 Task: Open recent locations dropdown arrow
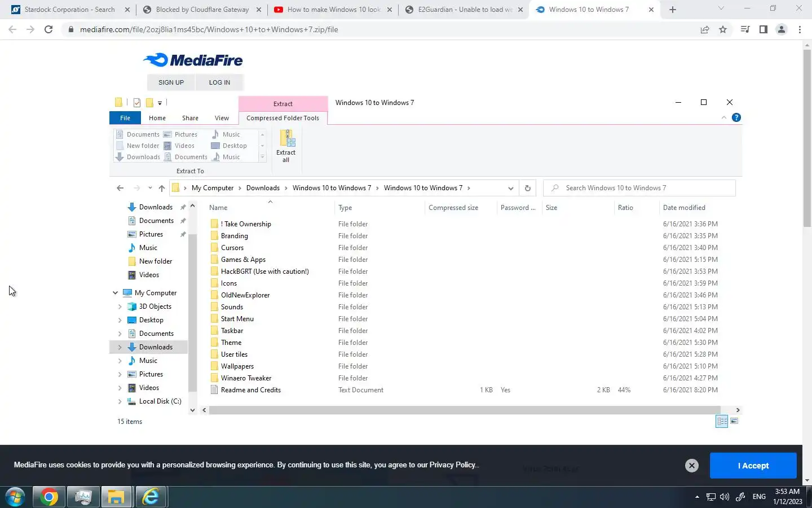(150, 188)
